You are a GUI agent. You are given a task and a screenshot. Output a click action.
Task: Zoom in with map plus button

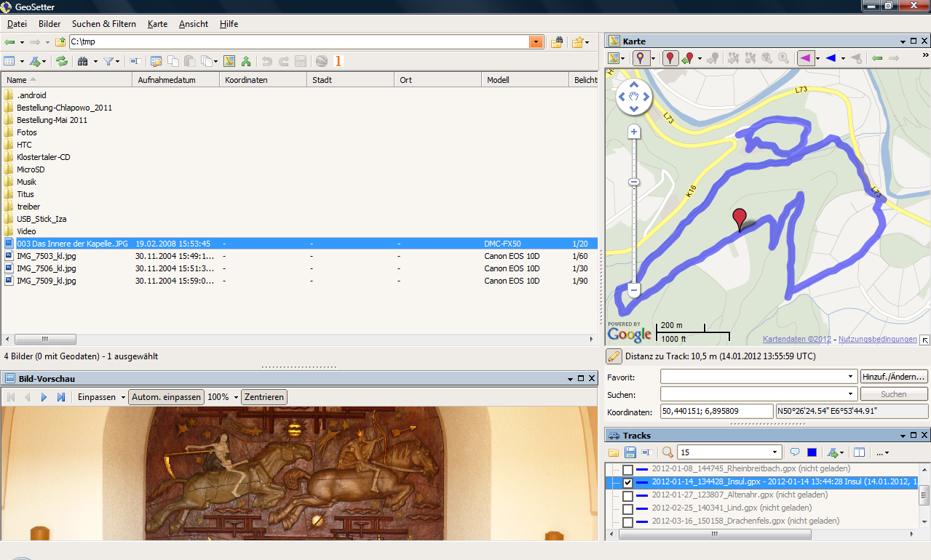634,132
